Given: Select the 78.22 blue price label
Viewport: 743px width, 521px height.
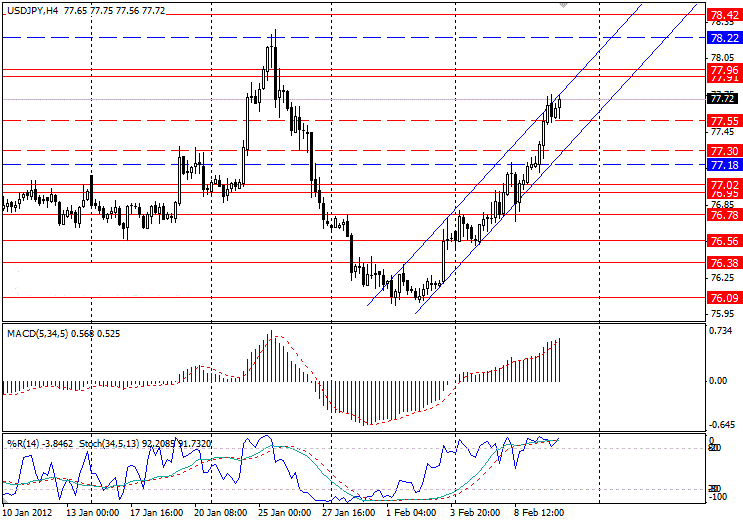Looking at the screenshot, I should pos(722,37).
